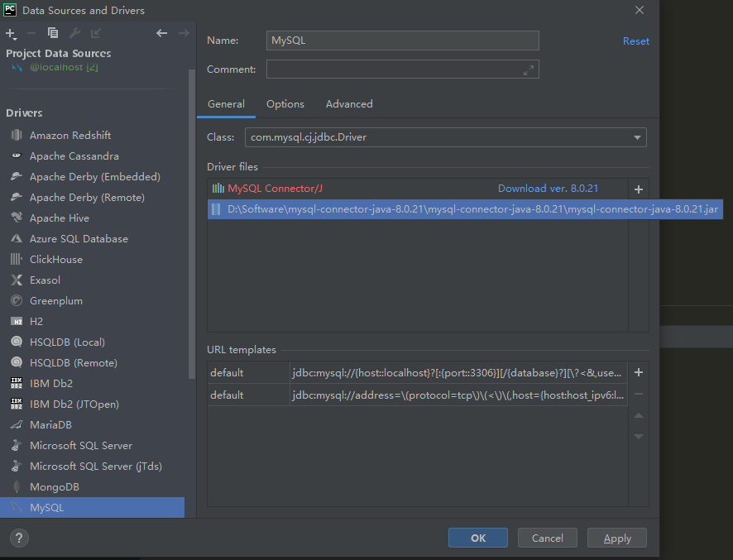The height and width of the screenshot is (560, 733).
Task: Open the Advanced tab
Action: [x=348, y=104]
